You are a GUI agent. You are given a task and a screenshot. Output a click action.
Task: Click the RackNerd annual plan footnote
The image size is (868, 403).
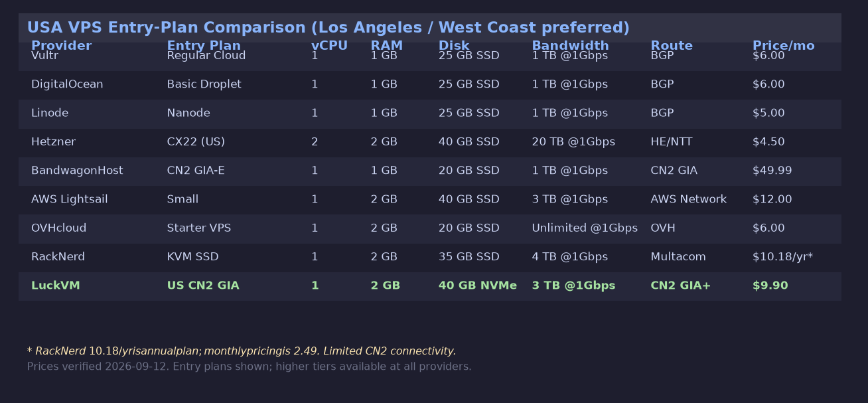pos(242,351)
